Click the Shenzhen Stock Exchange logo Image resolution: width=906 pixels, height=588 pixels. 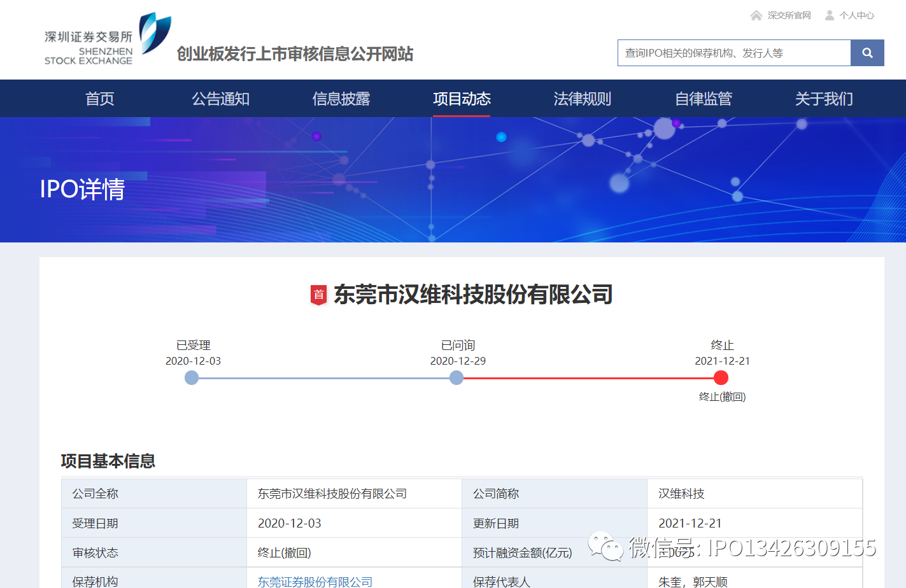point(107,39)
